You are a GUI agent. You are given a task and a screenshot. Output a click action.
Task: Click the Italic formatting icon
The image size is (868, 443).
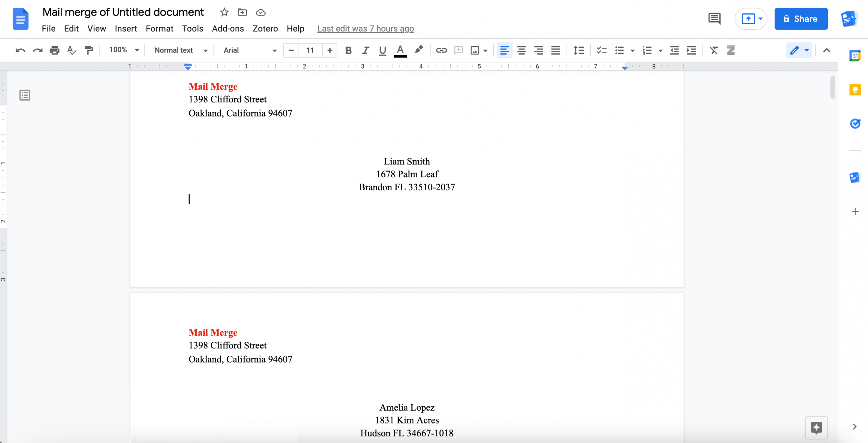tap(366, 50)
